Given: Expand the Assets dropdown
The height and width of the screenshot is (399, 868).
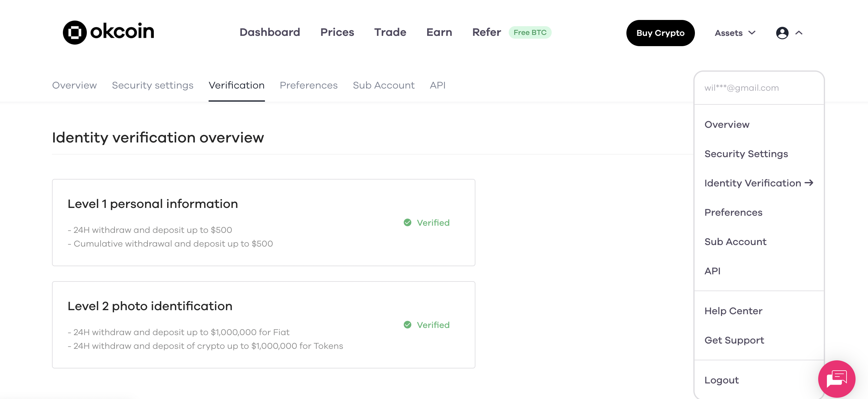Looking at the screenshot, I should (x=735, y=33).
